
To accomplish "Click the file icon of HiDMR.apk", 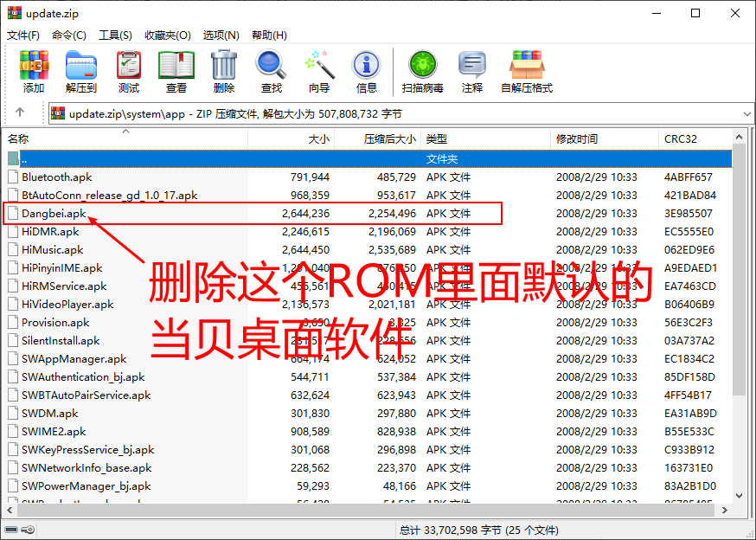I will (13, 232).
